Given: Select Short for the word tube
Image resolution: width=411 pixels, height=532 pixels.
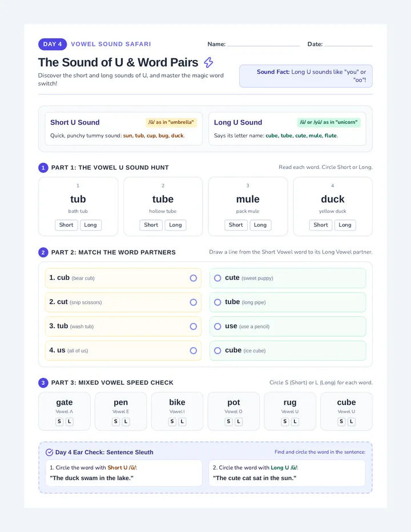Looking at the screenshot, I should point(151,225).
